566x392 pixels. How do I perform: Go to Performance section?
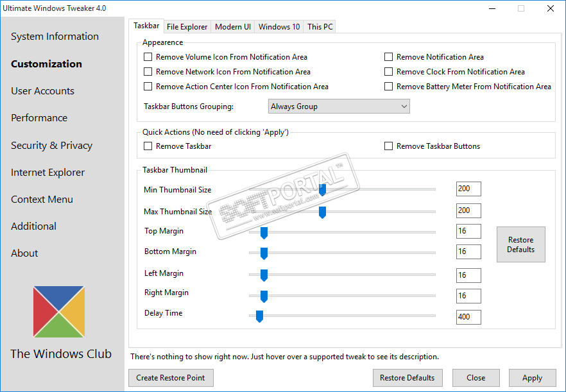[x=39, y=118]
